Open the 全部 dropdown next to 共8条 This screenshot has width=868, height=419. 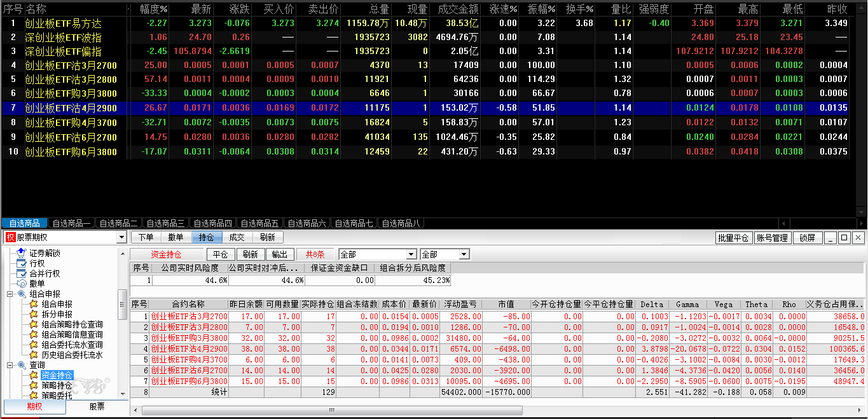[x=412, y=254]
